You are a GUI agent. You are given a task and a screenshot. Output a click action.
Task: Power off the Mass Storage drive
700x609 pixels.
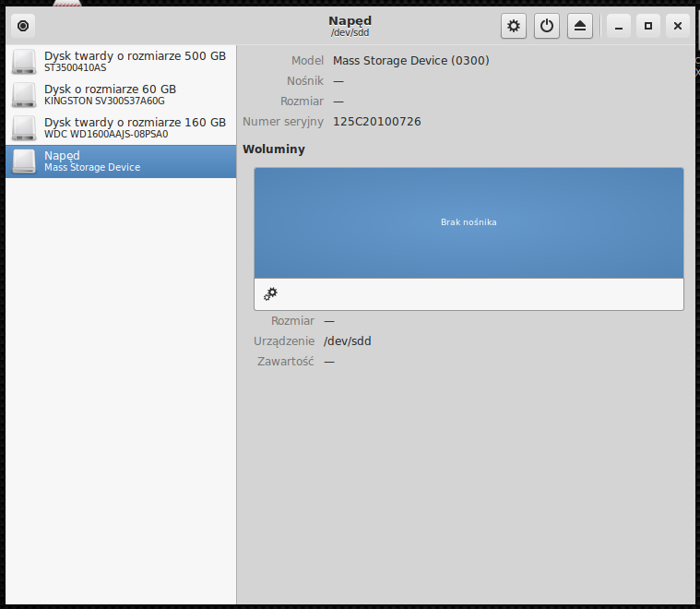pyautogui.click(x=547, y=26)
